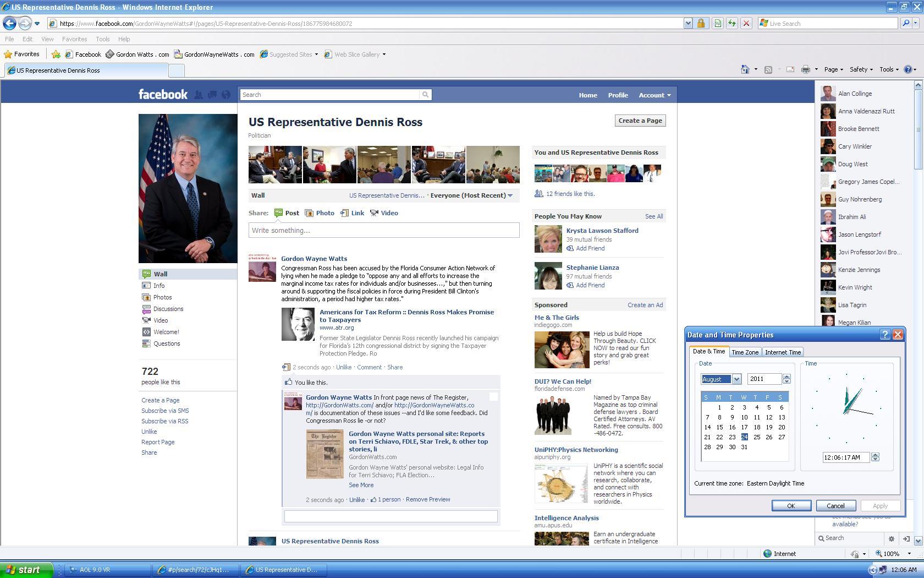
Task: Open the IE Help question mark icon
Action: (x=908, y=69)
